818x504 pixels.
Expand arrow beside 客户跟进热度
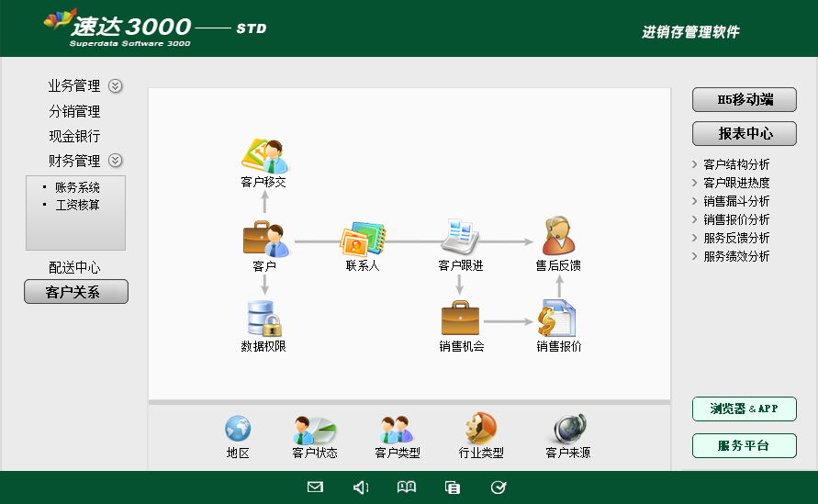coord(694,183)
